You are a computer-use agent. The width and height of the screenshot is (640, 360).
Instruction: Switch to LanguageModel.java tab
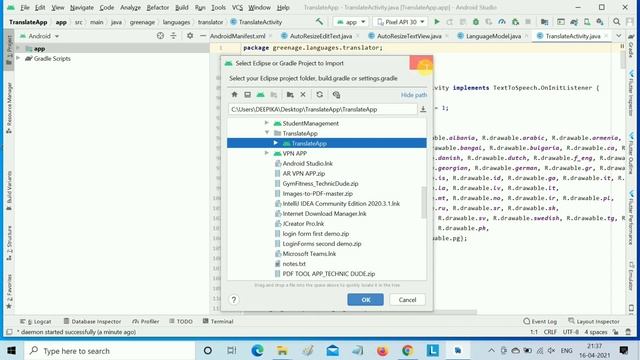coord(493,36)
